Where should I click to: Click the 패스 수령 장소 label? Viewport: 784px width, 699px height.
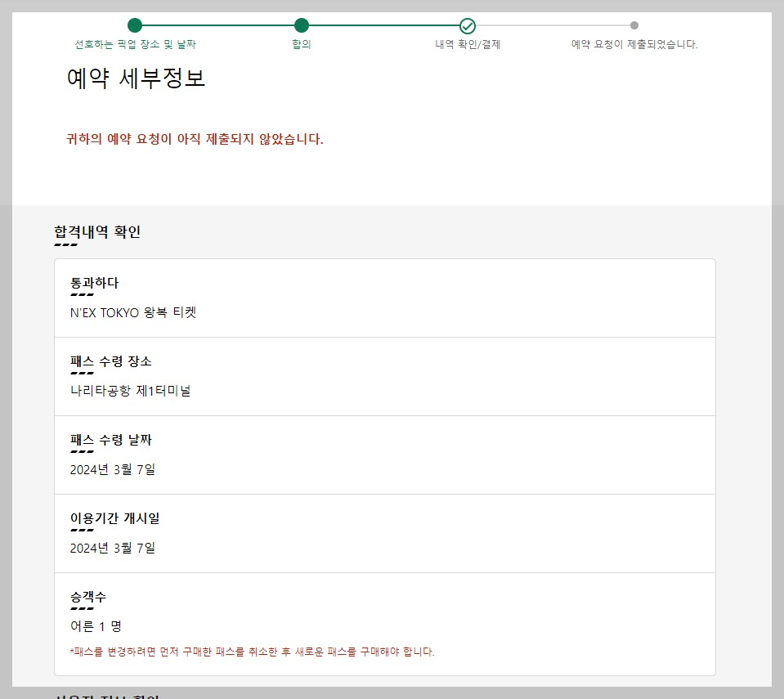point(111,361)
